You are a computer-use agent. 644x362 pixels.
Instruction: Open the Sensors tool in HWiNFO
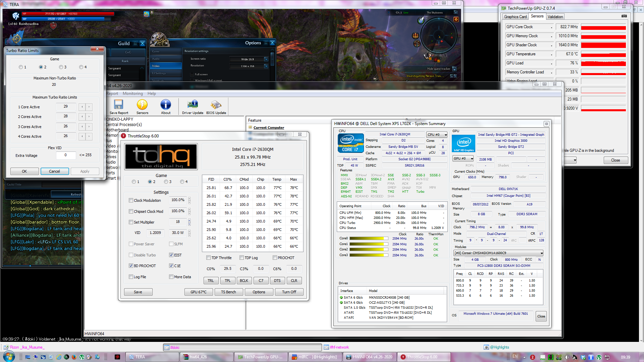(142, 107)
